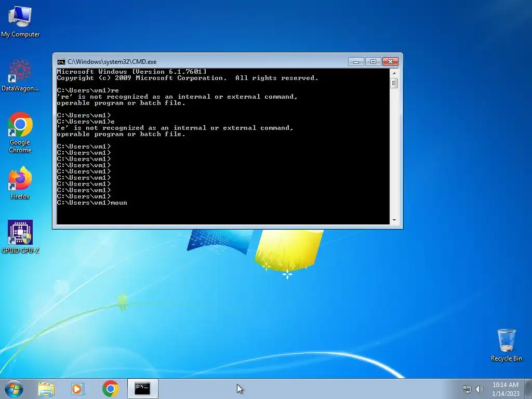Click the Microsoft Windows Version 6.1.7601 line
Screen dimensions: 532x399
(x=131, y=72)
